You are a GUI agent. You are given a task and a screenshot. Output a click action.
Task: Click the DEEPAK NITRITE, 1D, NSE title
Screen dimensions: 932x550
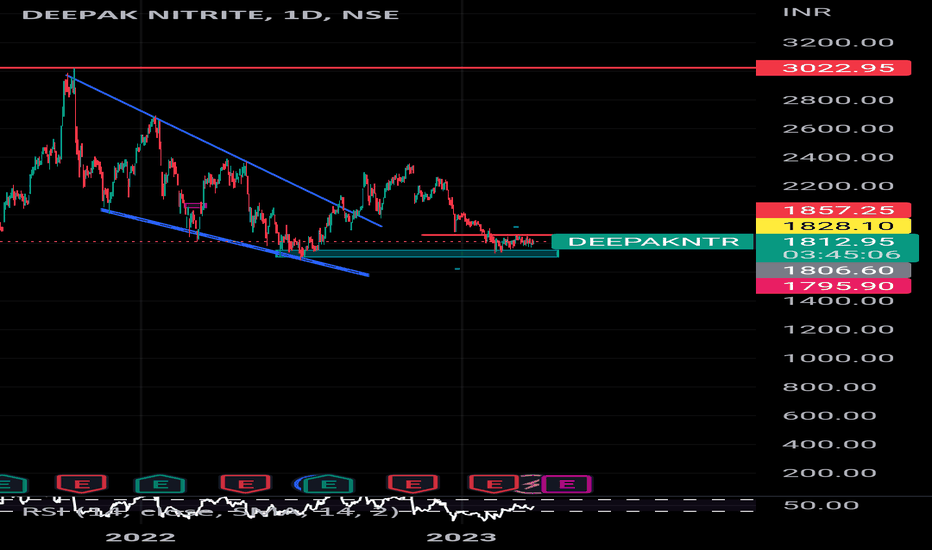coord(210,14)
